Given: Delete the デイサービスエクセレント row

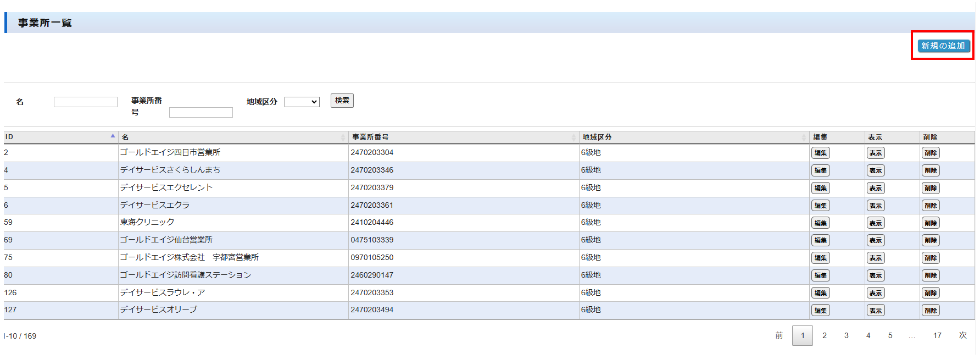Looking at the screenshot, I should point(930,188).
